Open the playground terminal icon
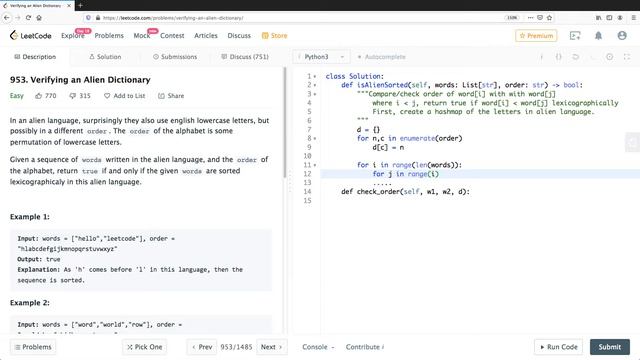 (x=575, y=36)
